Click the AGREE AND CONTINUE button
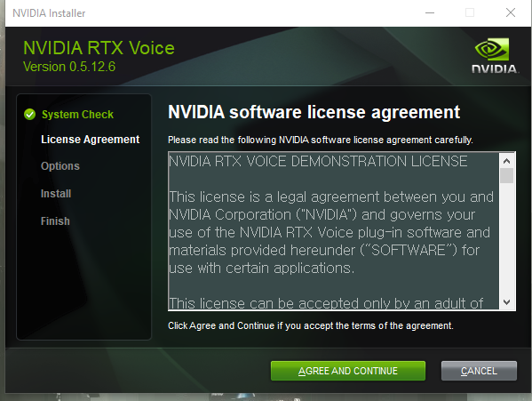This screenshot has width=532, height=401. 348,371
